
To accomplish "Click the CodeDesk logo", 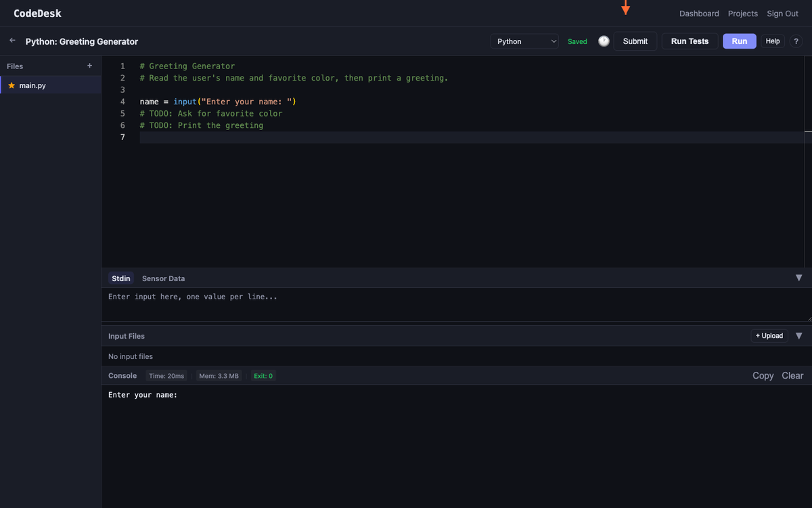I will (37, 14).
